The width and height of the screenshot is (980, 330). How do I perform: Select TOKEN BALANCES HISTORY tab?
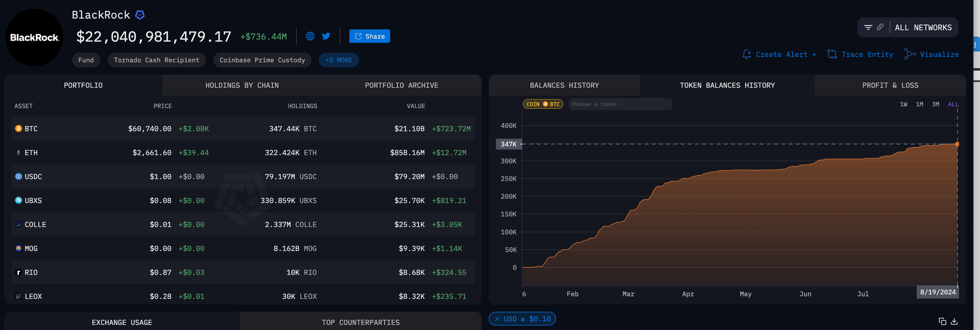[727, 85]
